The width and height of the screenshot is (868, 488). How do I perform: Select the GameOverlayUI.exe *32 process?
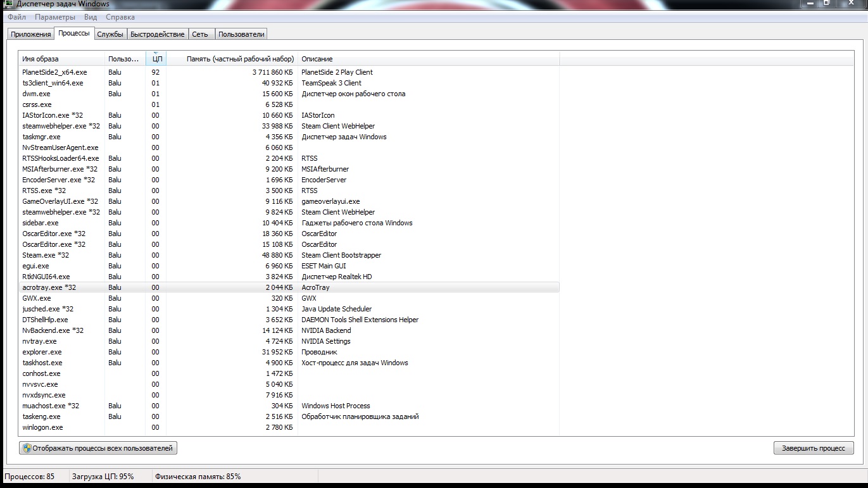click(289, 201)
